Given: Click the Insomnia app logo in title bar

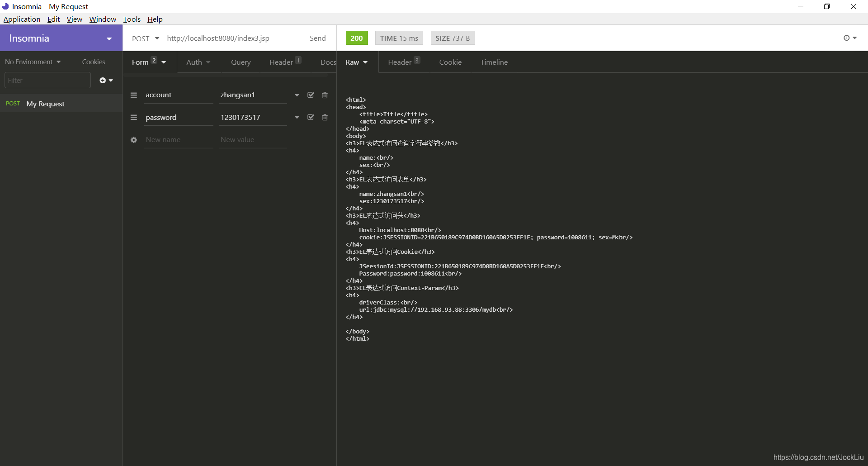Looking at the screenshot, I should click(x=5, y=6).
